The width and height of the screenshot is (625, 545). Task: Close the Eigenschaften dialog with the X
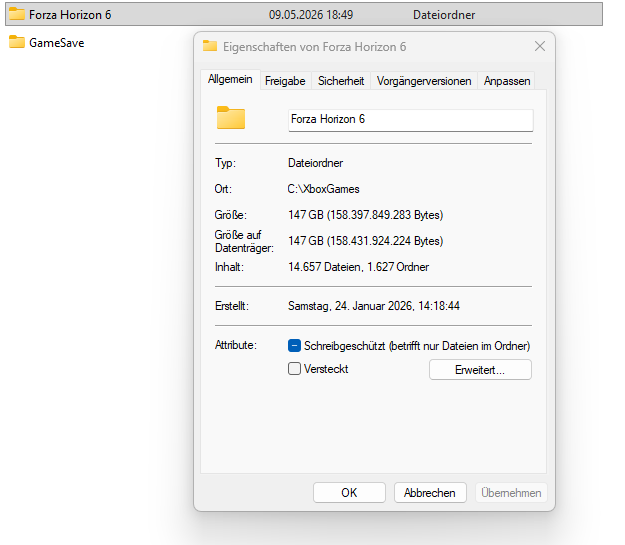[x=540, y=46]
